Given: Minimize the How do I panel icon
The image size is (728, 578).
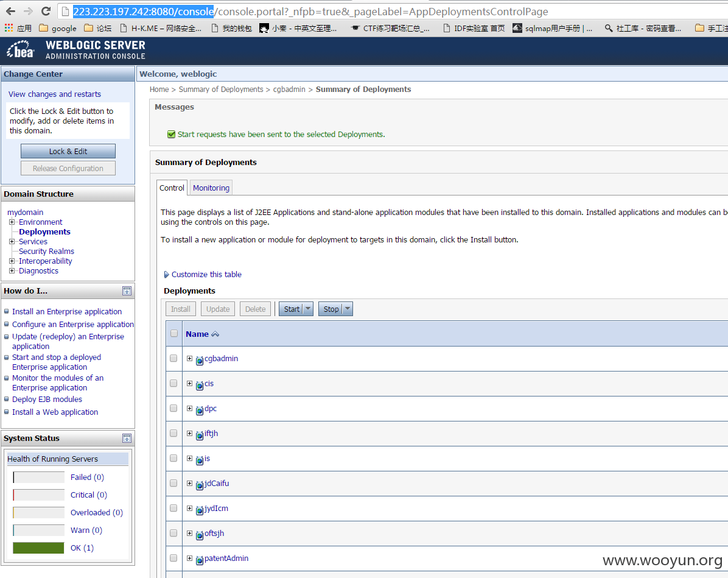Looking at the screenshot, I should 127,291.
